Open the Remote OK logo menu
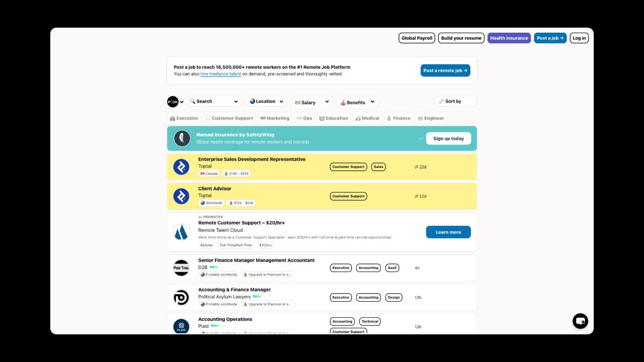This screenshot has width=644, height=362. (173, 102)
